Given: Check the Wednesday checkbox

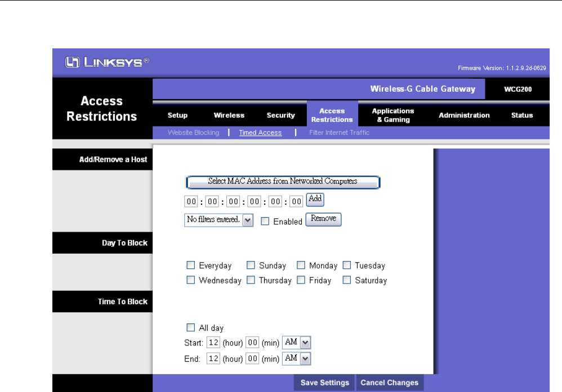Looking at the screenshot, I should click(191, 280).
